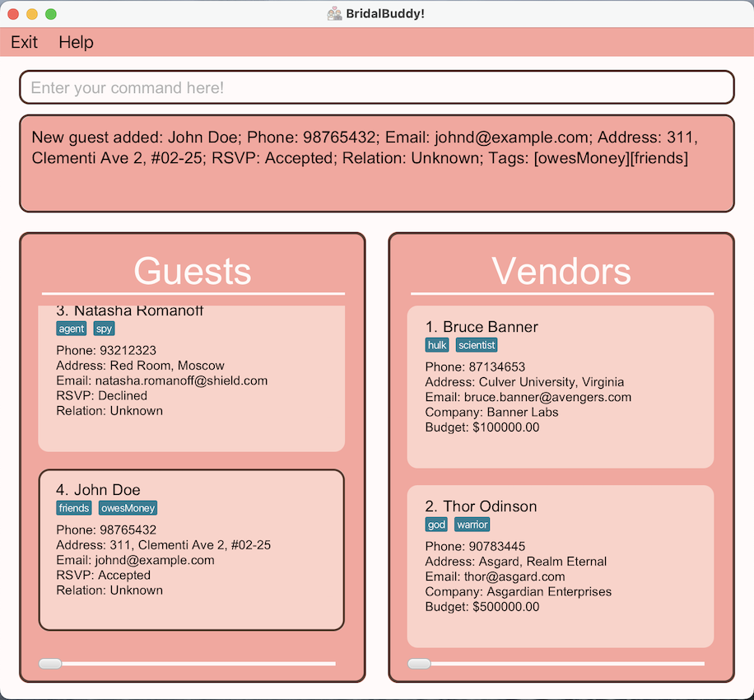
Task: Select the Bruce Banner vendor card
Action: click(561, 387)
